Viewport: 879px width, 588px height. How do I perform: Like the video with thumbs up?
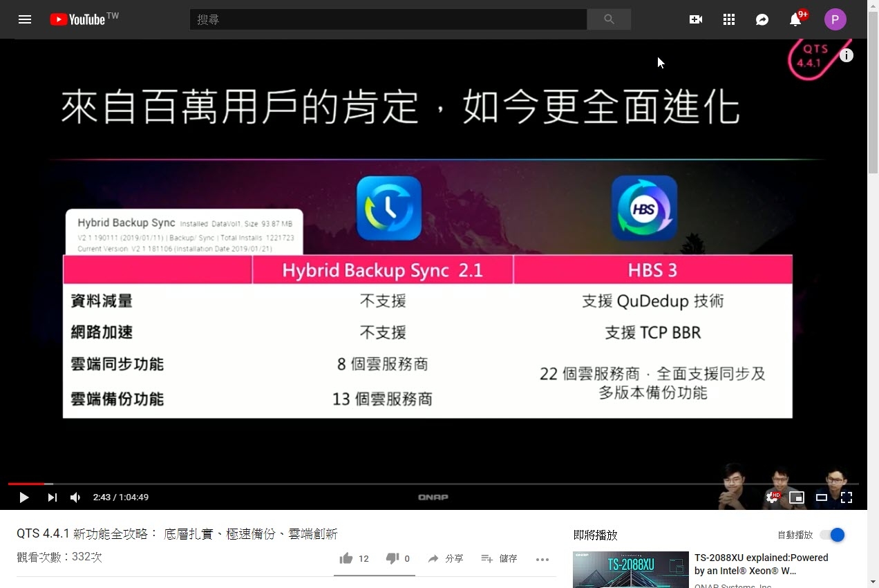click(x=354, y=558)
